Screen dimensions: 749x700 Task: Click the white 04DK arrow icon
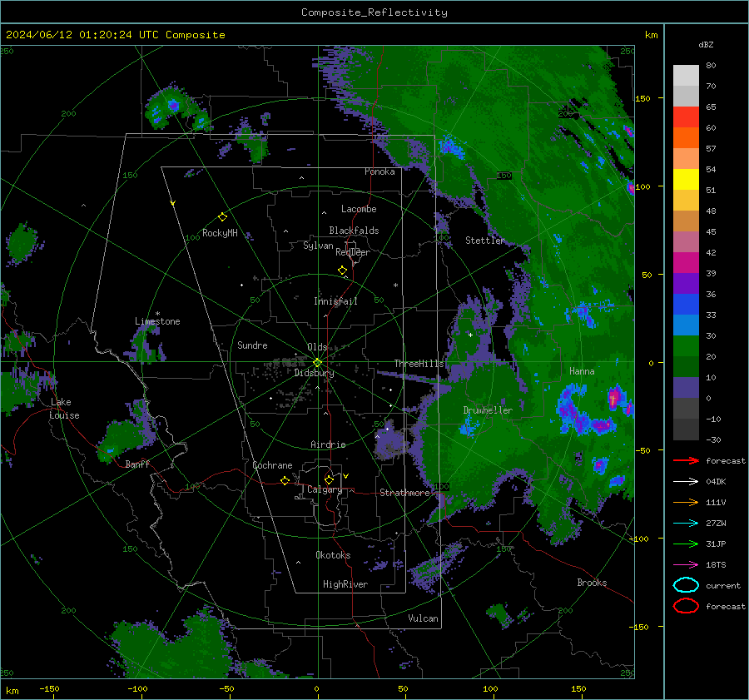[686, 481]
